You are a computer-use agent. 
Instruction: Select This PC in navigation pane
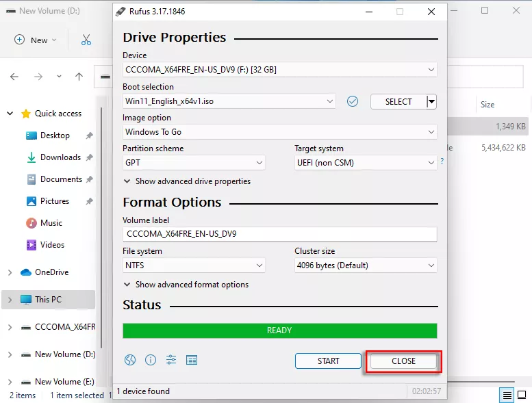point(48,299)
